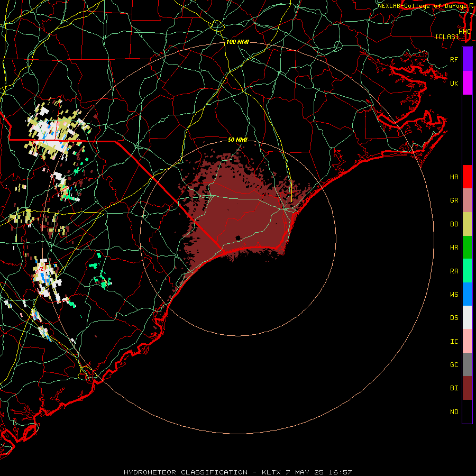Click the GR legend label
This screenshot has width=476, height=476.
click(454, 200)
